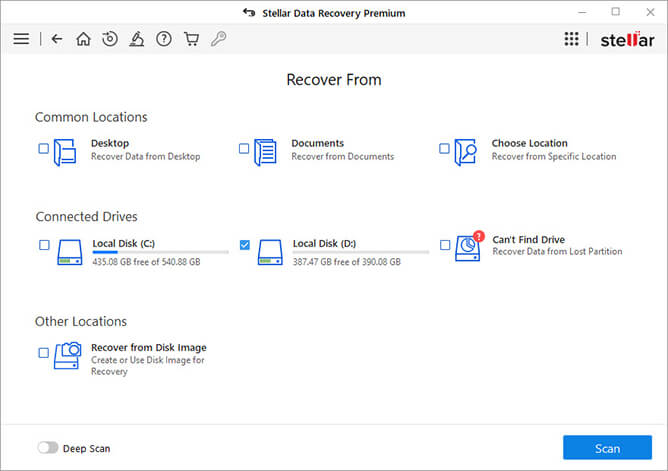Click 'Recover Data from Lost Partition' text
This screenshot has height=471, width=668.
click(x=557, y=251)
